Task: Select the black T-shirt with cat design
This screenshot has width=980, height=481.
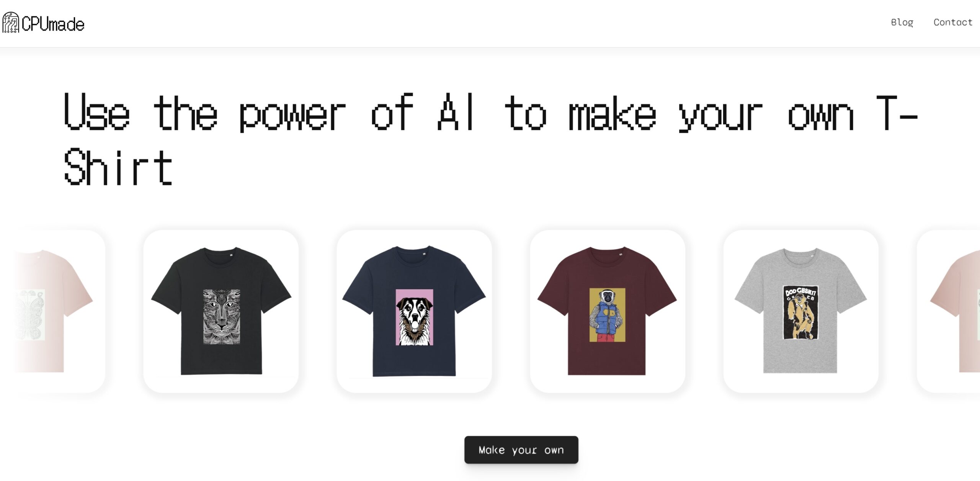Action: (221, 311)
